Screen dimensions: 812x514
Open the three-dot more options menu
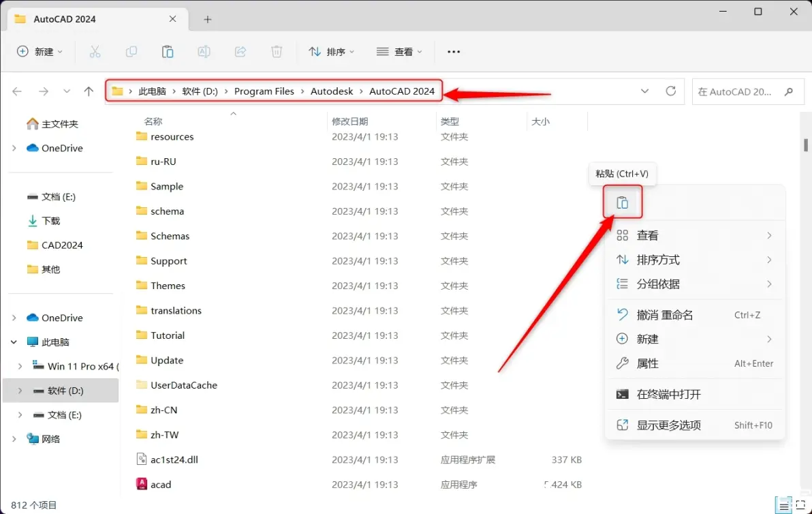pyautogui.click(x=454, y=52)
